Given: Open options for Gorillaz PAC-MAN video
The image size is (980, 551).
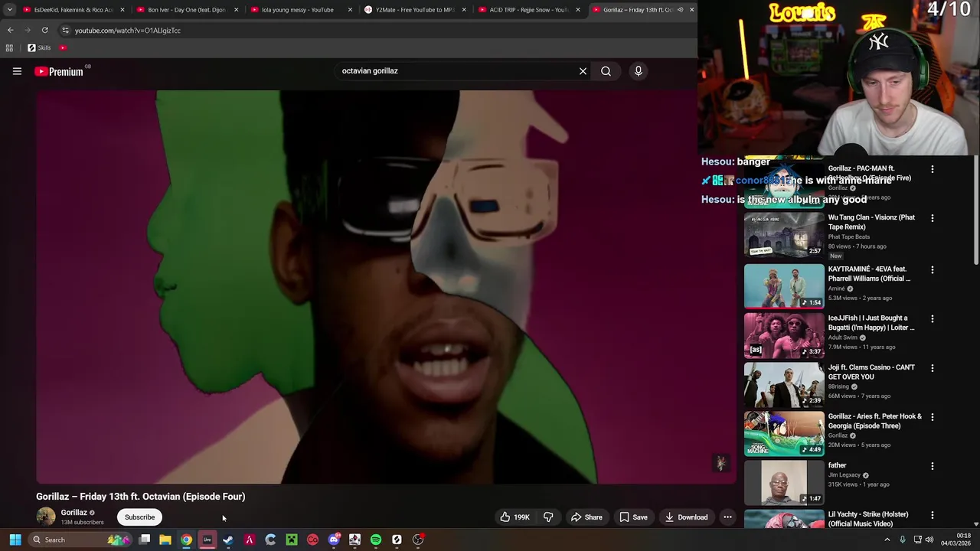Looking at the screenshot, I should click(932, 169).
